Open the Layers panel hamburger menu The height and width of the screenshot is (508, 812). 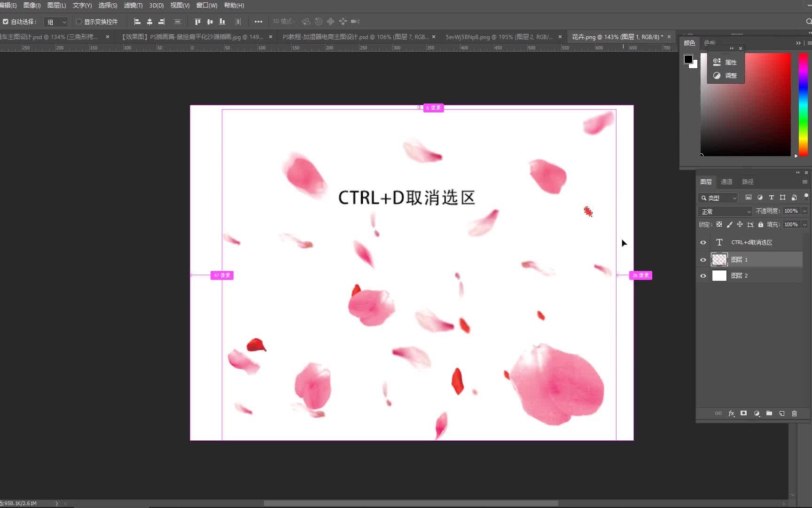tap(804, 182)
